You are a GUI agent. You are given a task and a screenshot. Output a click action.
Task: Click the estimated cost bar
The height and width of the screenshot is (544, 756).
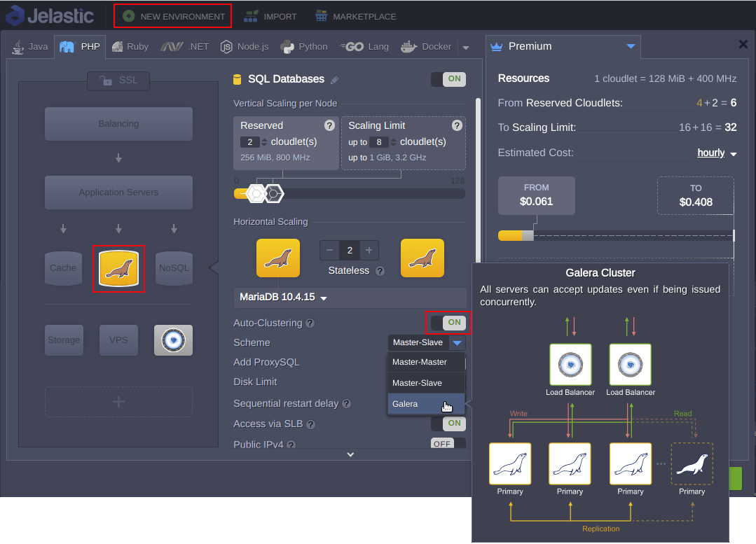click(x=616, y=236)
